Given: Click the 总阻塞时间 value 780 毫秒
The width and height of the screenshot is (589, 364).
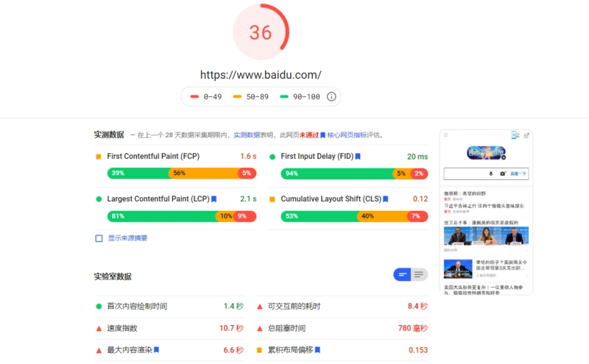Looking at the screenshot, I should 413,329.
